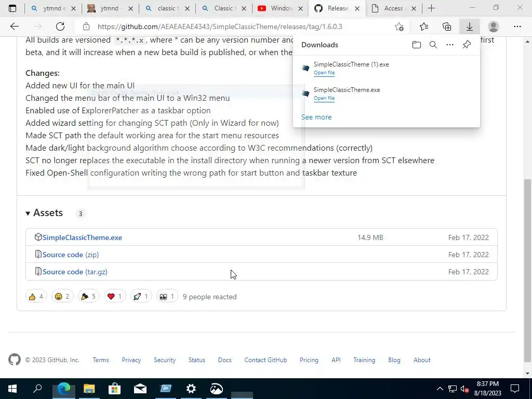The width and height of the screenshot is (532, 399).
Task: Download Source code (tar.gz)
Action: (x=75, y=272)
